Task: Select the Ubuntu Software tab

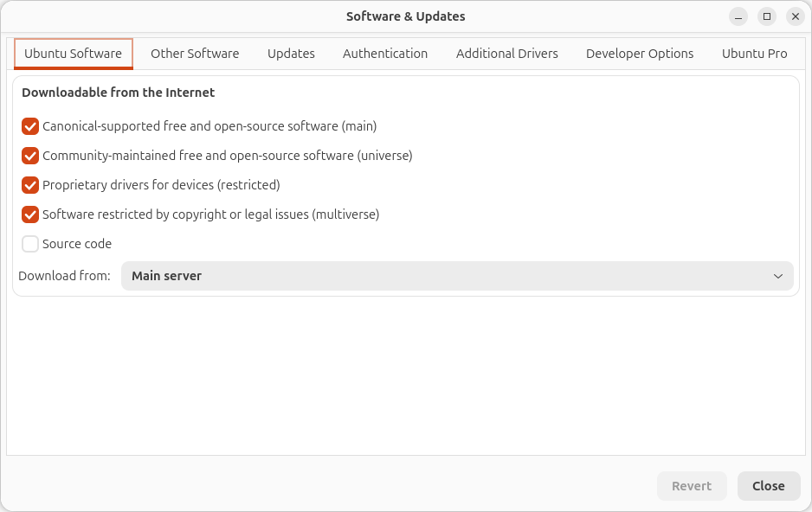Action: [74, 54]
